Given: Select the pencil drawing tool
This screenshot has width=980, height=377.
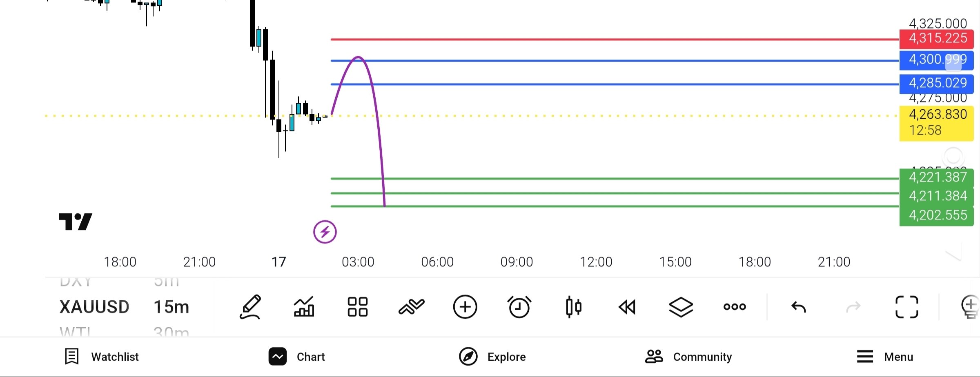Looking at the screenshot, I should tap(250, 306).
